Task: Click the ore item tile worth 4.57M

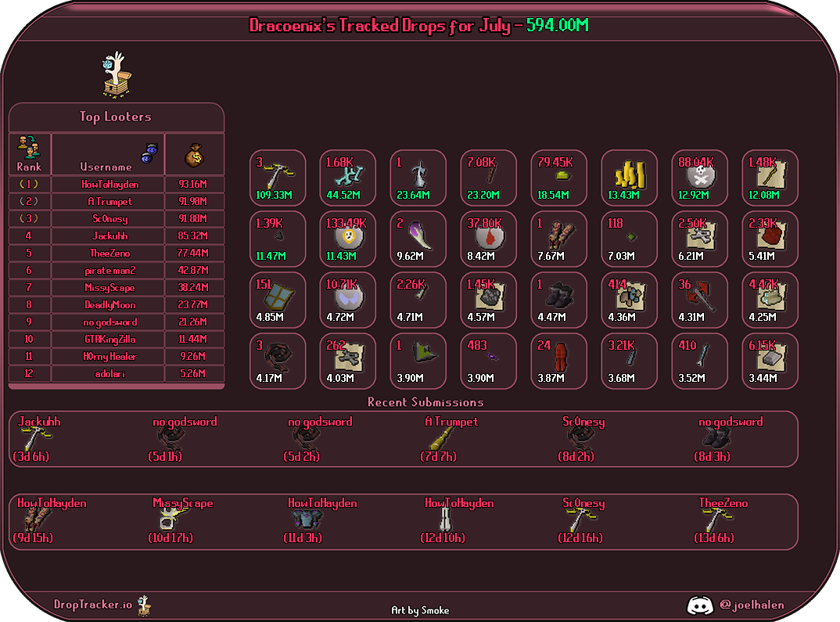Action: click(489, 300)
